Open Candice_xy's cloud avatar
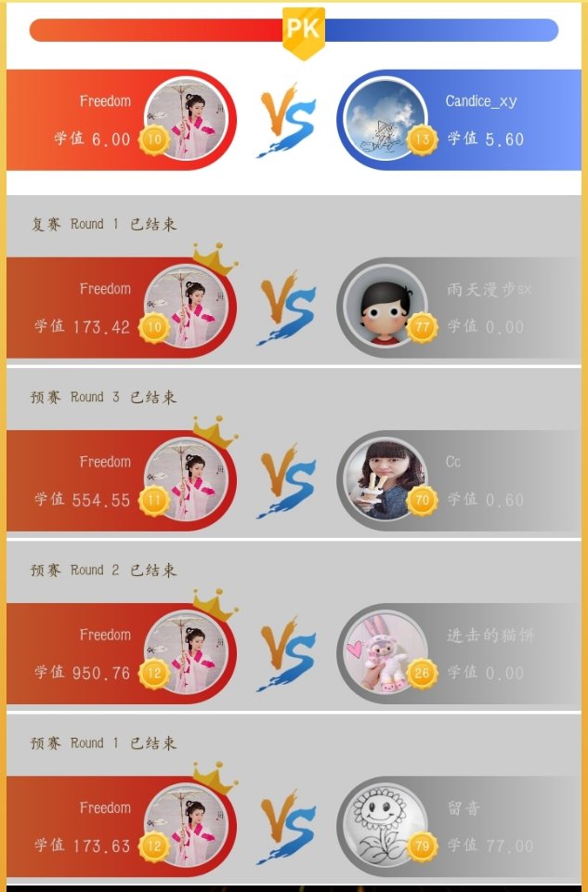 [385, 120]
